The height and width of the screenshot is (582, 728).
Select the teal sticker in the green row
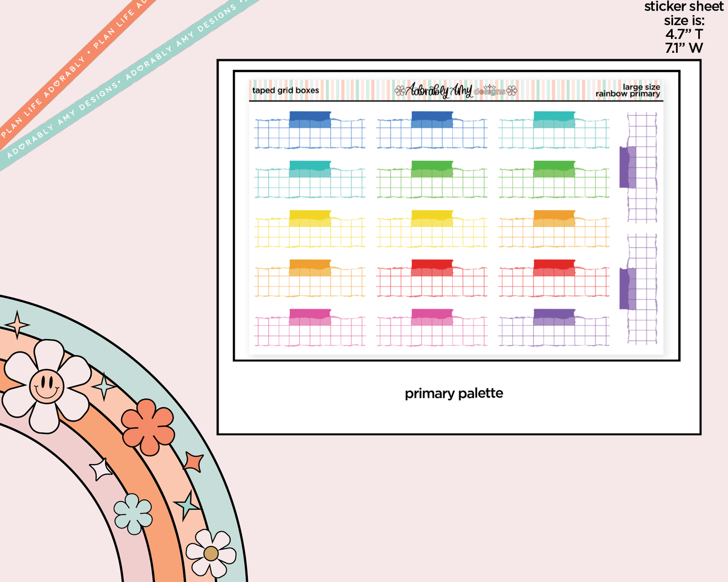click(x=310, y=179)
